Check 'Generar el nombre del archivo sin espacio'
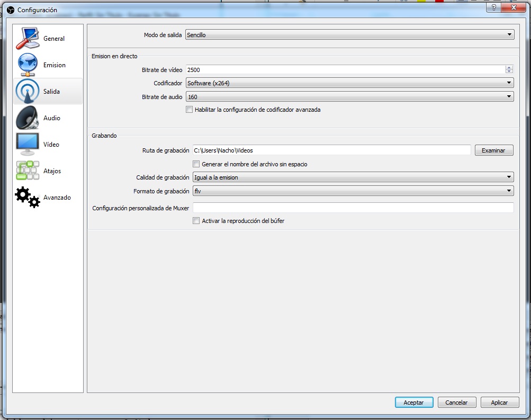 pyautogui.click(x=196, y=164)
